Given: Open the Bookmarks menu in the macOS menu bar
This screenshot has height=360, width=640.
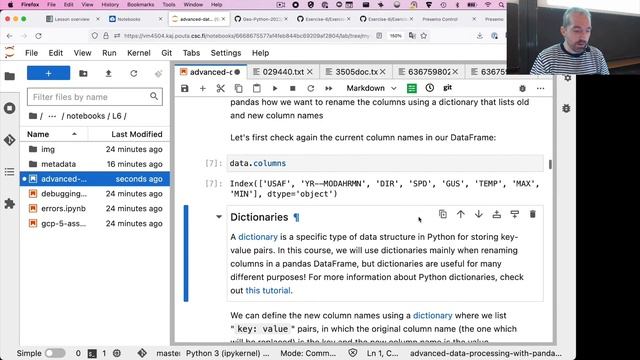Looking at the screenshot, I should pos(140,5).
